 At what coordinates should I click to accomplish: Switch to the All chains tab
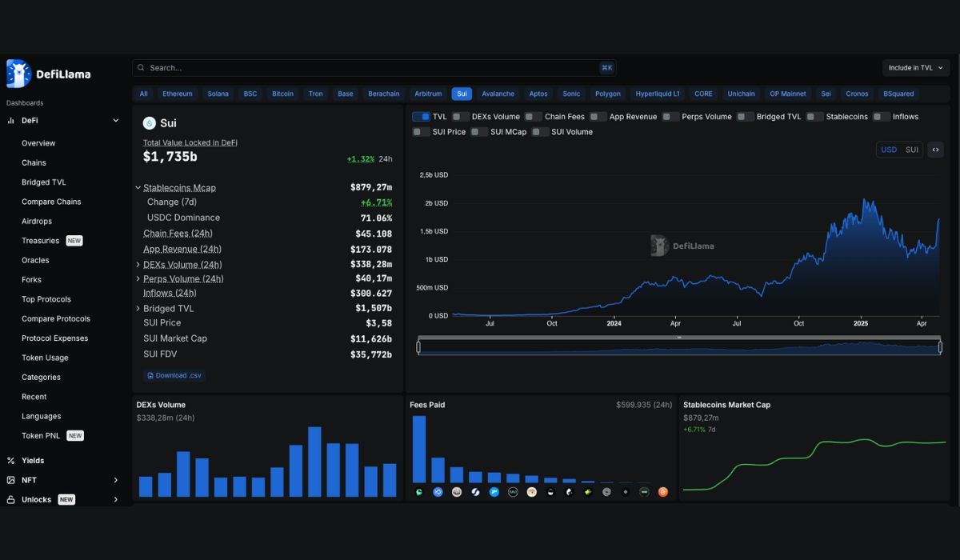(x=143, y=94)
